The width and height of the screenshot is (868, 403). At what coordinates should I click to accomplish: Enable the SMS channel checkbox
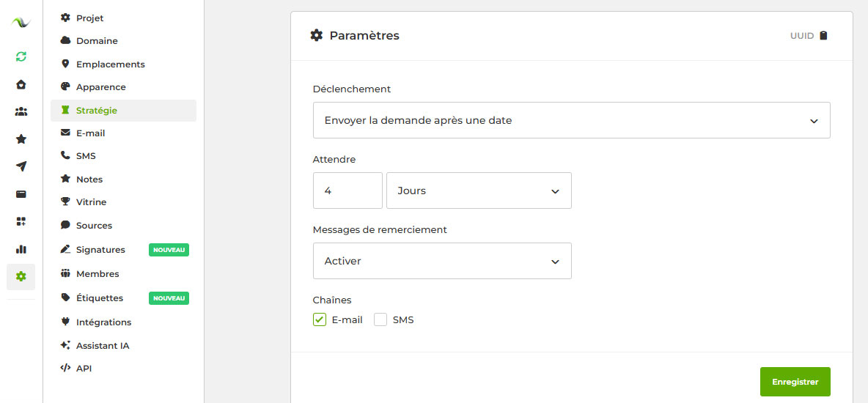click(380, 319)
